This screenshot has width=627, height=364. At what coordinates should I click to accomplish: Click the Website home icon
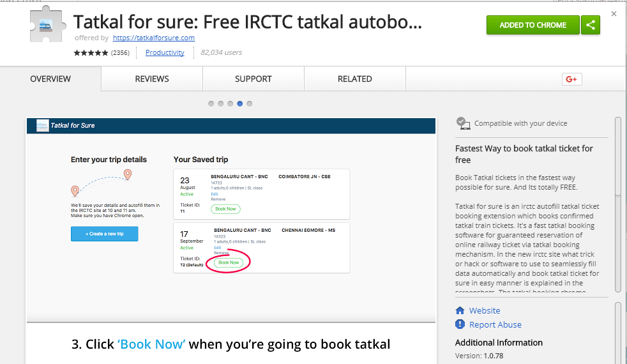coord(460,310)
